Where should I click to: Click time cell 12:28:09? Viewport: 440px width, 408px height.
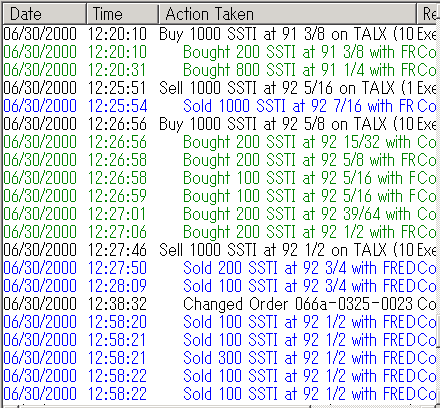pyautogui.click(x=117, y=286)
